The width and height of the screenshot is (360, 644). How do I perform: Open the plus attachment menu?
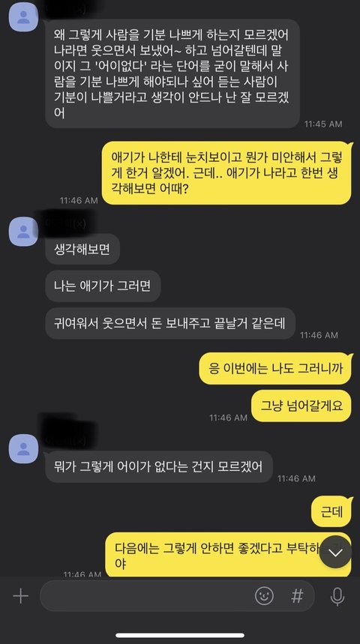click(20, 596)
